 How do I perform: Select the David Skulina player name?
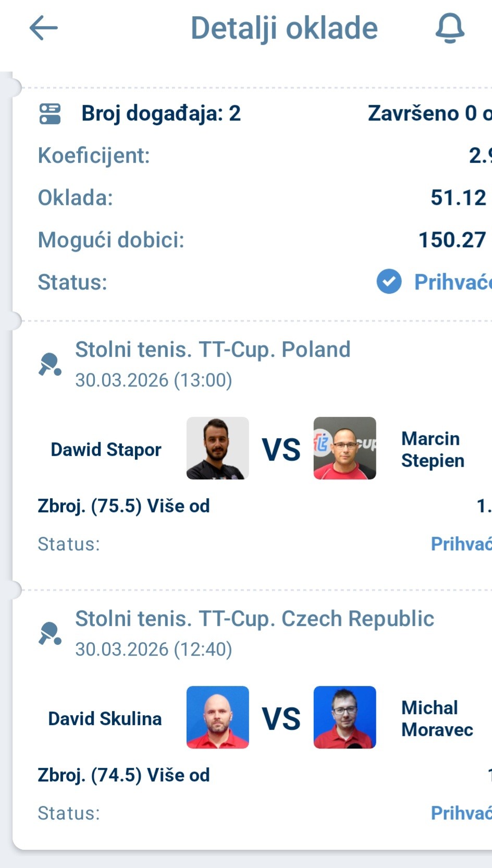point(105,719)
